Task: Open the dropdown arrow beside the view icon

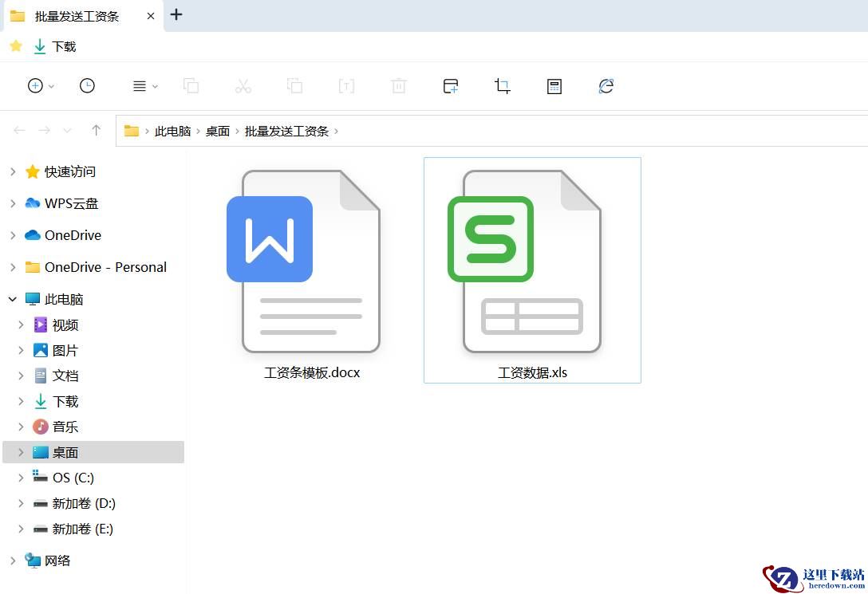Action: click(x=155, y=86)
